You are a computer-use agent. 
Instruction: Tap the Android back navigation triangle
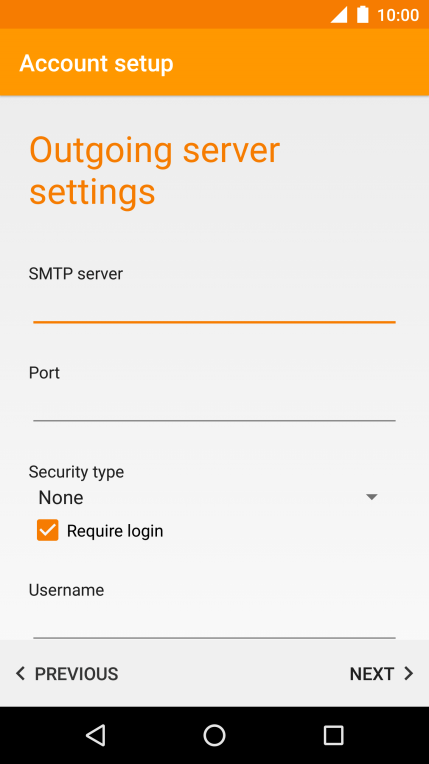pos(96,735)
